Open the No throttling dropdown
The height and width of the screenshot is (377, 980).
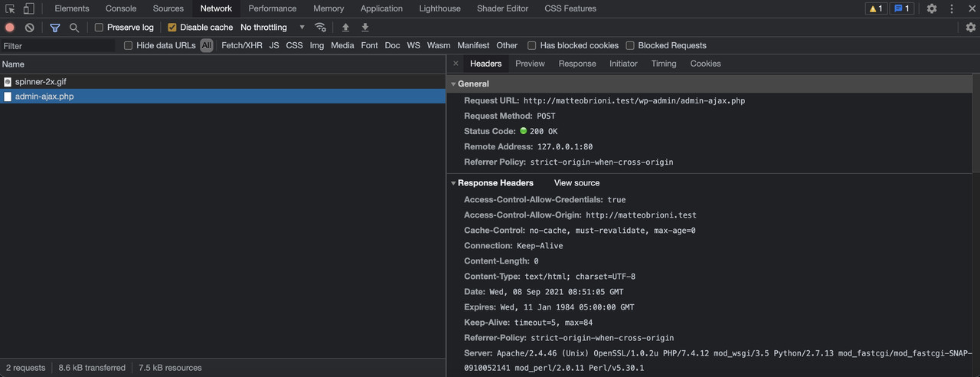273,28
